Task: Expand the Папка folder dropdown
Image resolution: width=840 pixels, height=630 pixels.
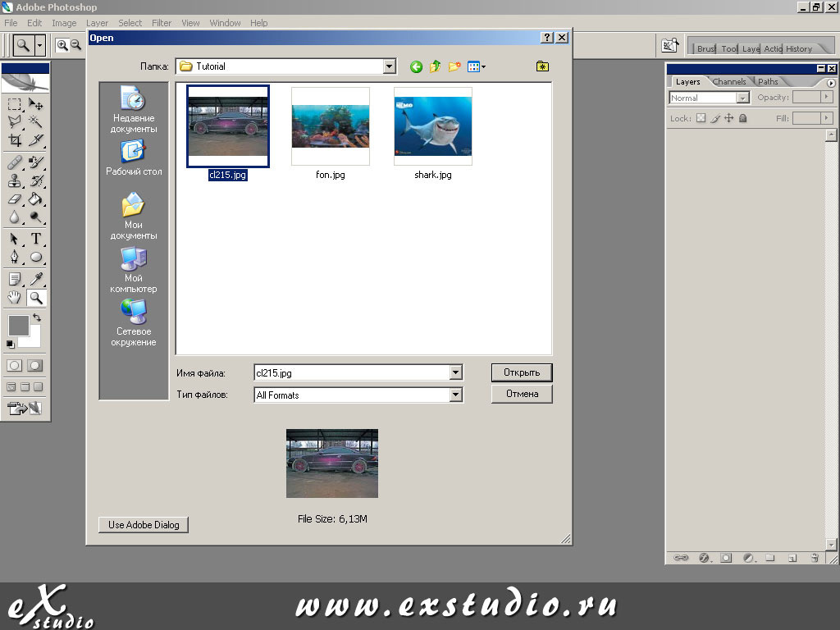Action: (x=390, y=66)
